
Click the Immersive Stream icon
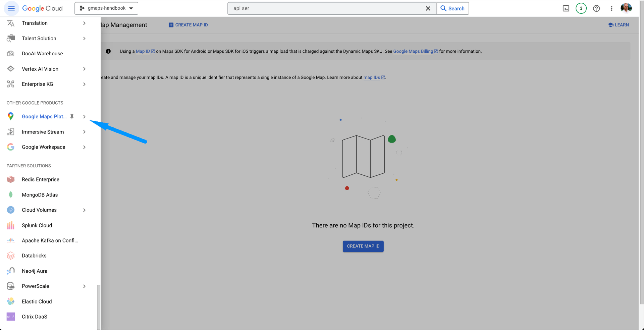click(11, 132)
